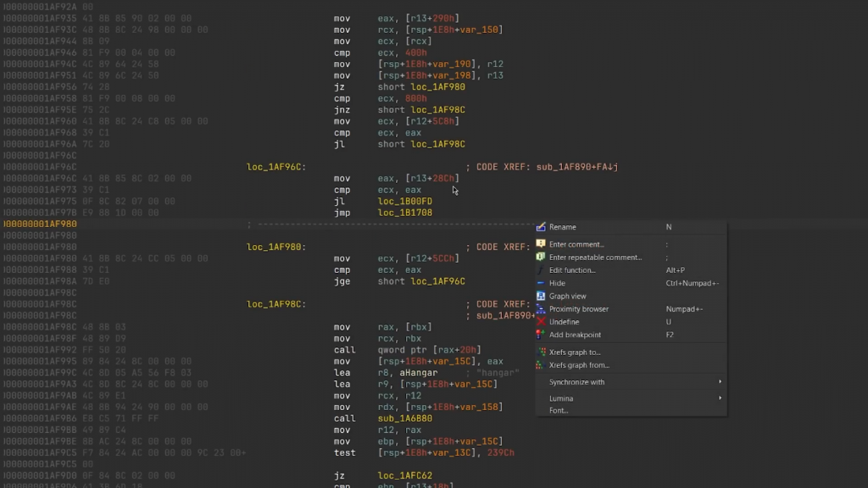Choose Add breakpoint from the context menu
This screenshot has width=868, height=488.
tap(575, 335)
